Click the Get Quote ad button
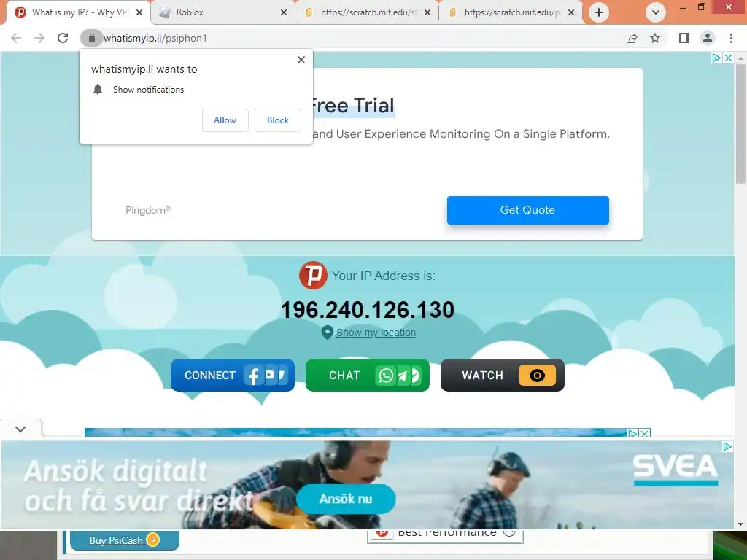The height and width of the screenshot is (560, 747). pos(528,210)
